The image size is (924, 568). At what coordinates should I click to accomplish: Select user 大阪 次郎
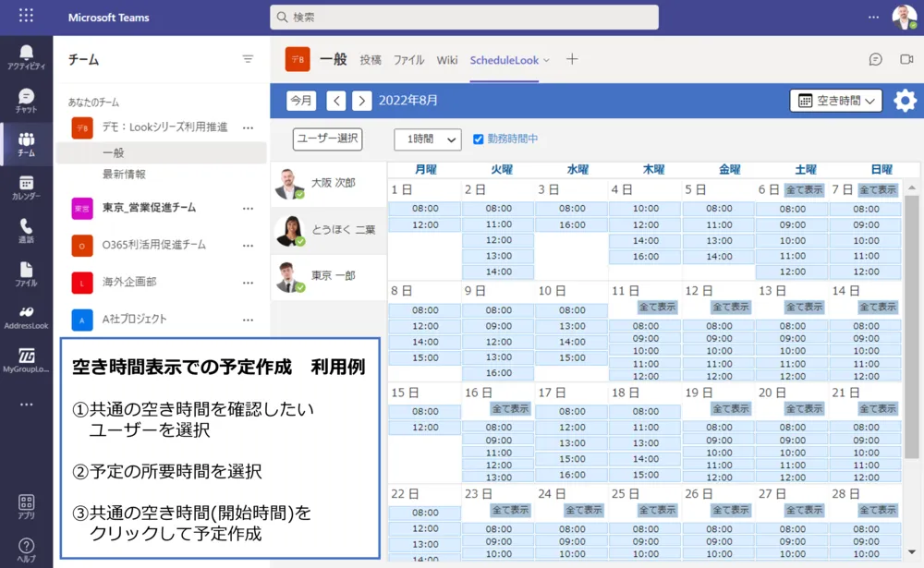(329, 183)
